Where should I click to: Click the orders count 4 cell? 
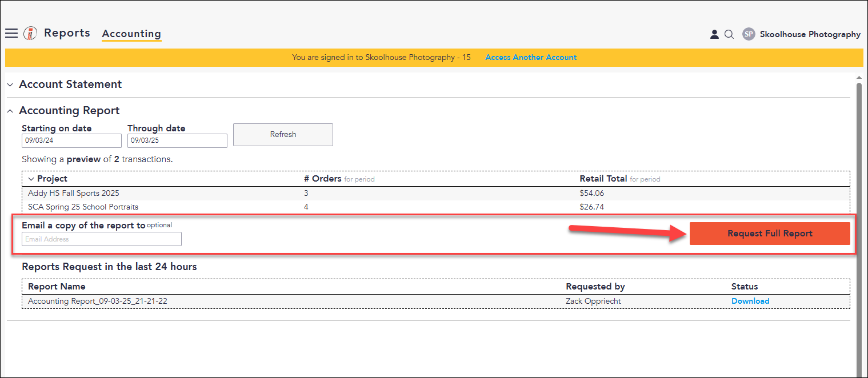306,207
